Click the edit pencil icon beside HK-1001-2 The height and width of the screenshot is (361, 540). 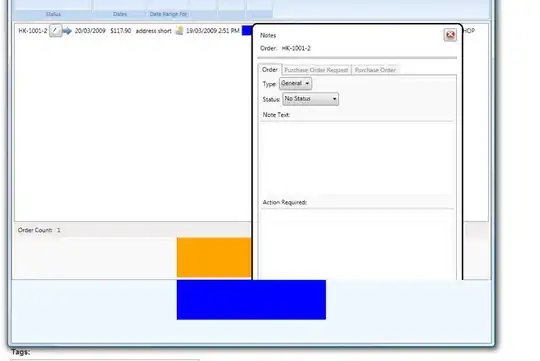[x=55, y=31]
